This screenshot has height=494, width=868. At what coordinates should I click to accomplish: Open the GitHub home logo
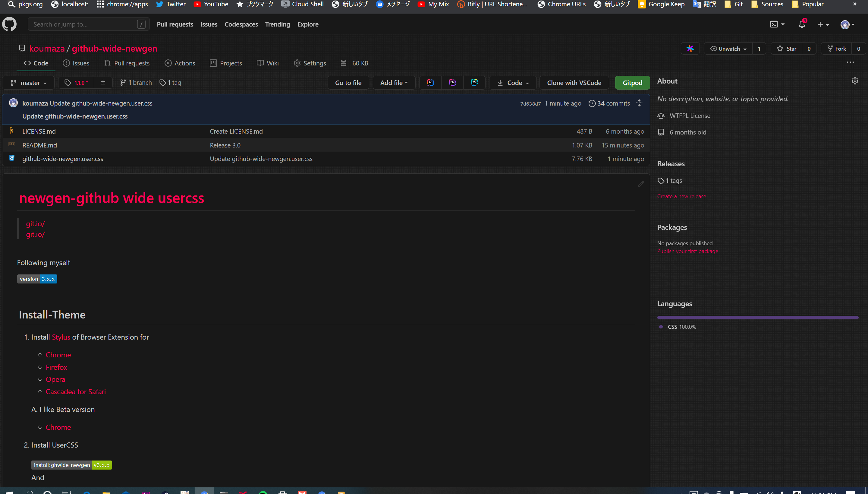coord(9,24)
